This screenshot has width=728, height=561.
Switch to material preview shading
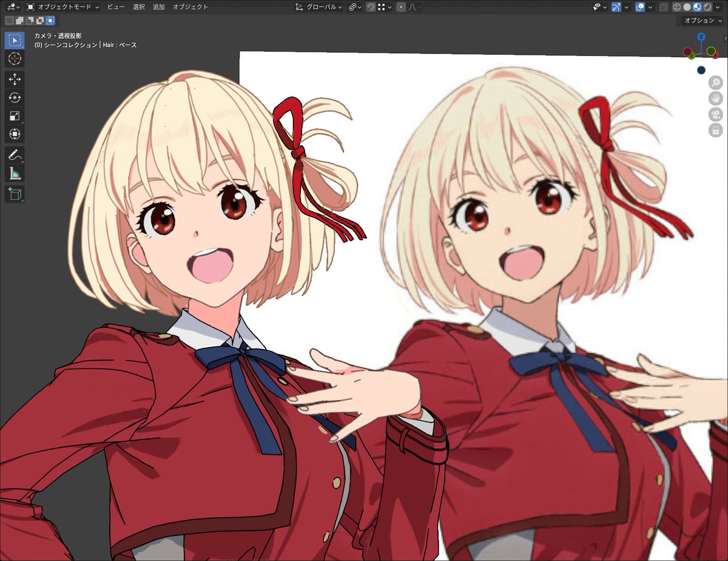tap(697, 7)
